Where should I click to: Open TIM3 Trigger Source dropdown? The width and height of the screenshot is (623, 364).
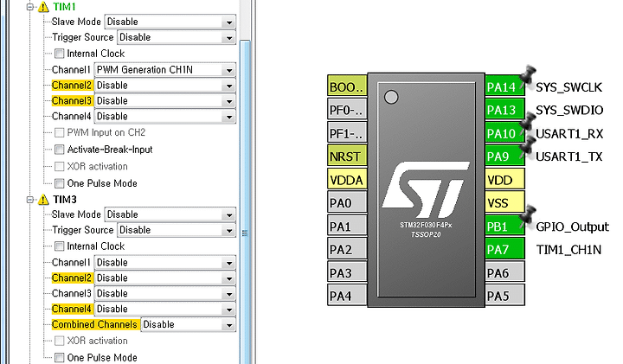177,230
